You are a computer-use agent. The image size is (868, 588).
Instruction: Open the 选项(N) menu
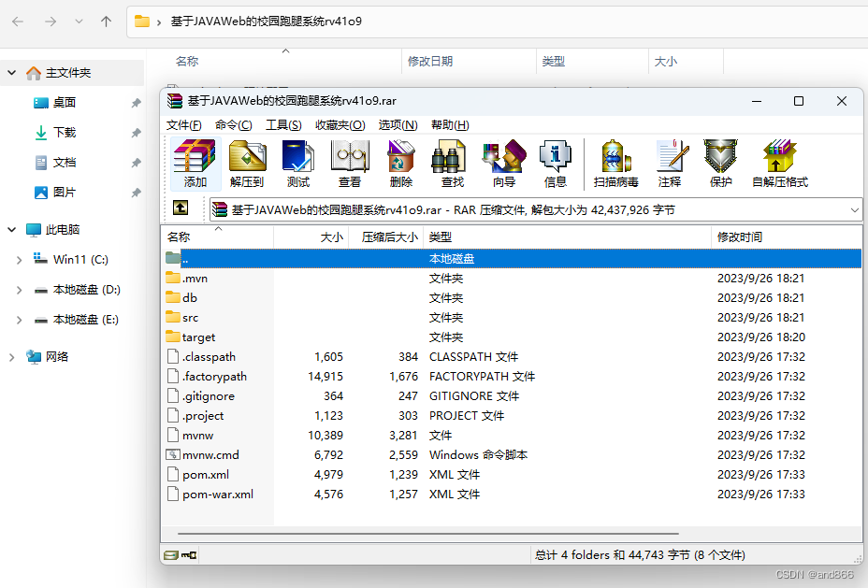coord(398,125)
